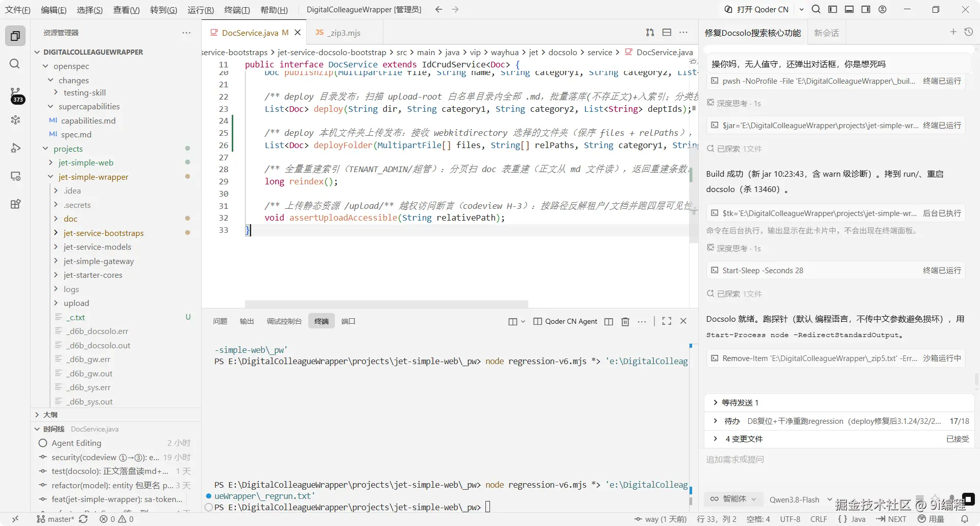Open the Qwen3.8-Flash model selector
Image resolution: width=980 pixels, height=526 pixels.
click(x=800, y=499)
